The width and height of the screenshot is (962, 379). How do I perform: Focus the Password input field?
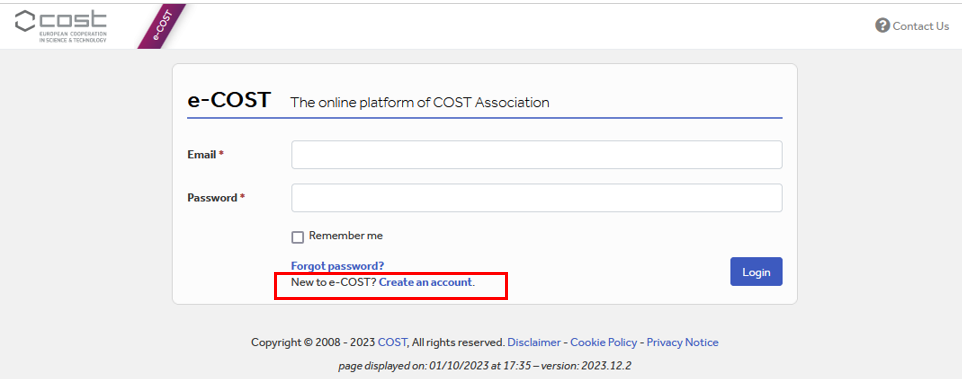click(x=536, y=197)
